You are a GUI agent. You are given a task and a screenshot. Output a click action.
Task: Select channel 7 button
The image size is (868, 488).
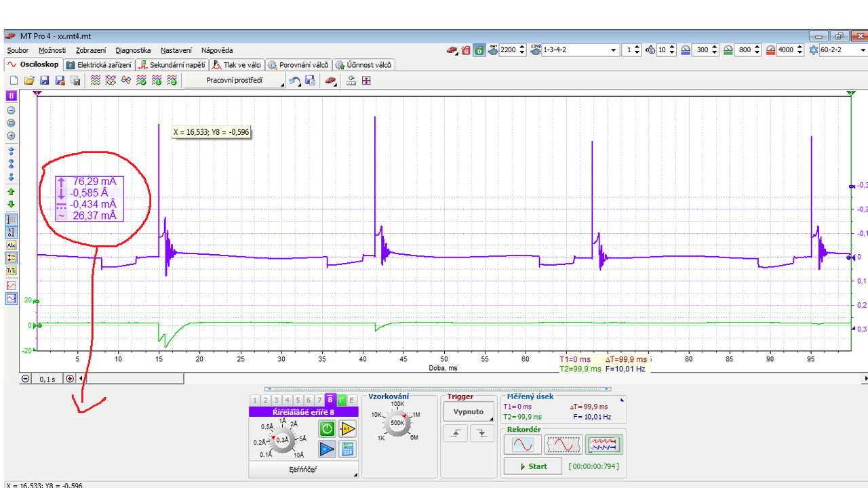(x=319, y=401)
